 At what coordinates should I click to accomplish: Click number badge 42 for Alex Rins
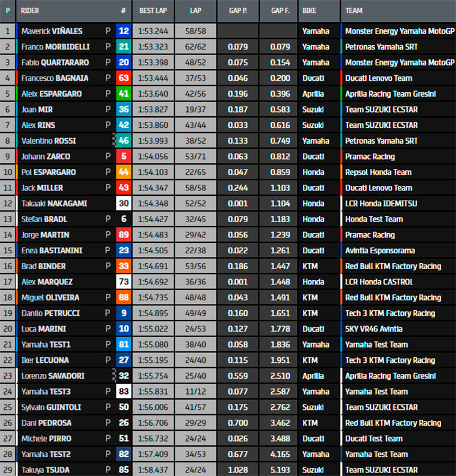click(124, 125)
